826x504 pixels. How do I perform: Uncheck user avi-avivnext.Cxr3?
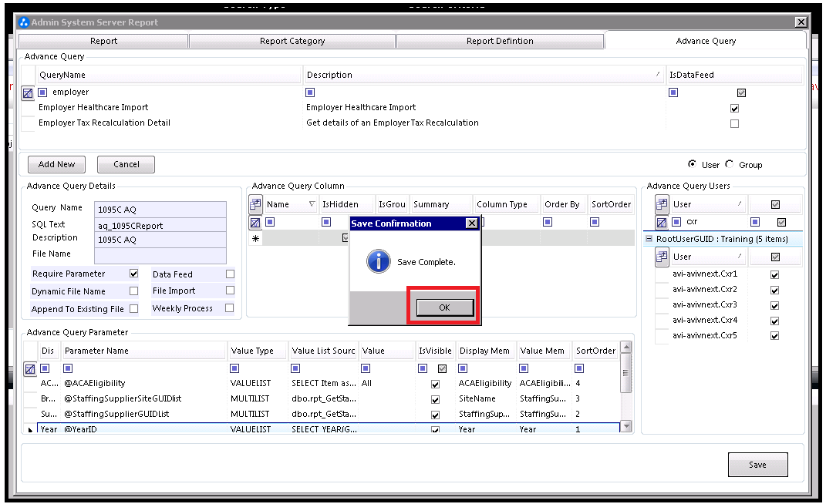coord(774,305)
